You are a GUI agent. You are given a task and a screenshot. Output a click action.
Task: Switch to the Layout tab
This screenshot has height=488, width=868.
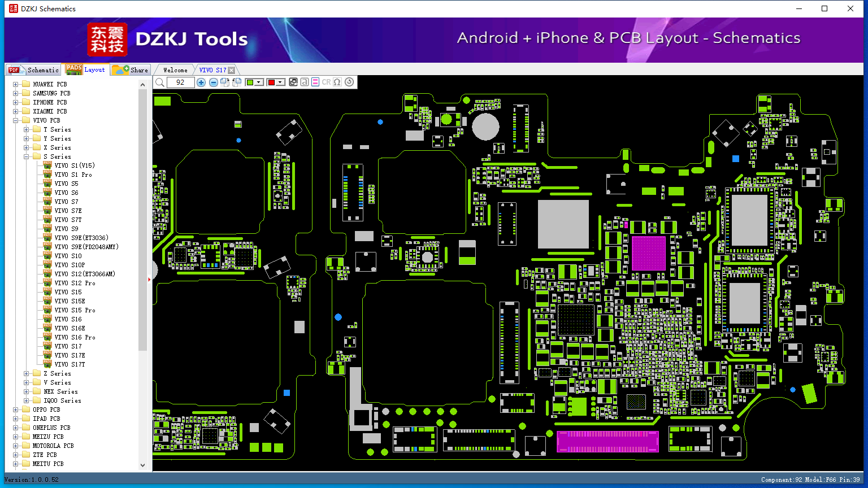tap(86, 69)
